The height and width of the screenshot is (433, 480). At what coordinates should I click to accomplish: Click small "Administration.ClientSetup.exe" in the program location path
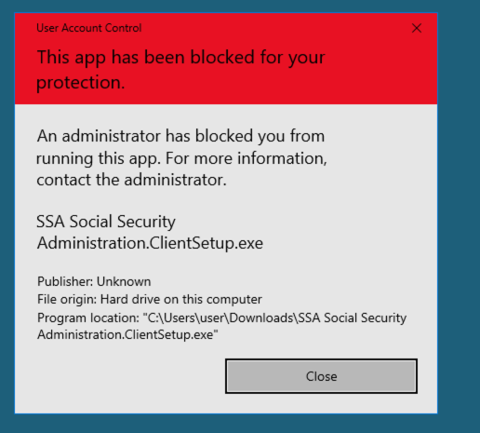coord(128,335)
